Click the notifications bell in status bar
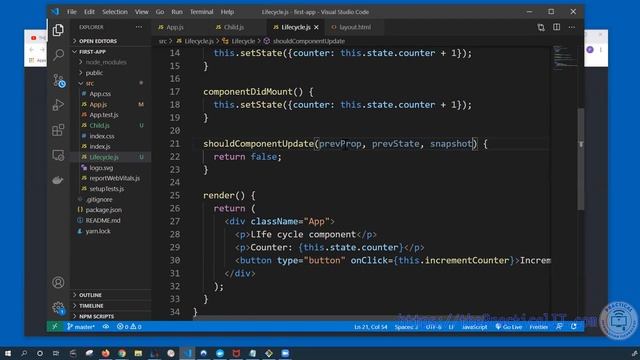The width and height of the screenshot is (640, 360). (573, 327)
